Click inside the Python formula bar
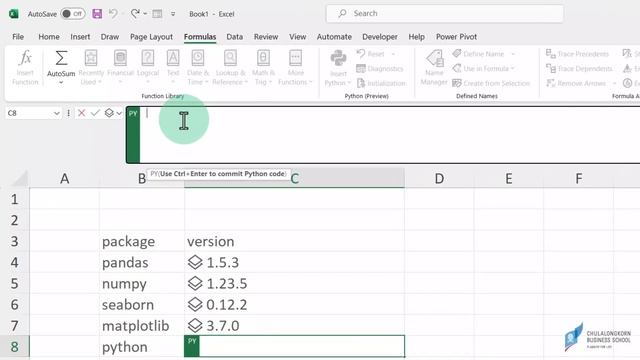Viewport: 640px width, 360px height. pos(390,135)
